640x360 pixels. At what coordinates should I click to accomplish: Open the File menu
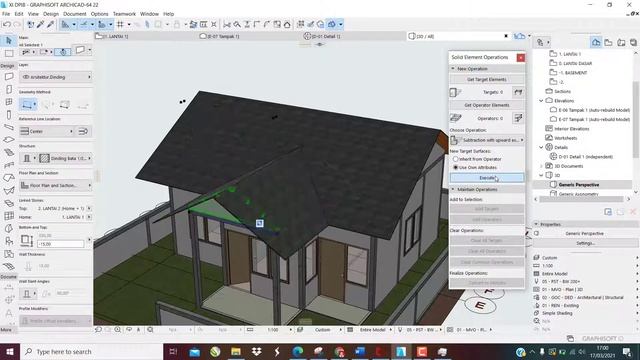click(6, 13)
